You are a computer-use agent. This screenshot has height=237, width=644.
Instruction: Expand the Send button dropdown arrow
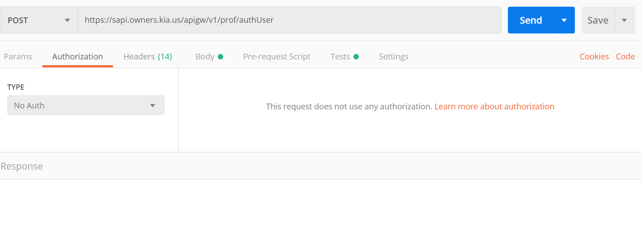tap(564, 20)
